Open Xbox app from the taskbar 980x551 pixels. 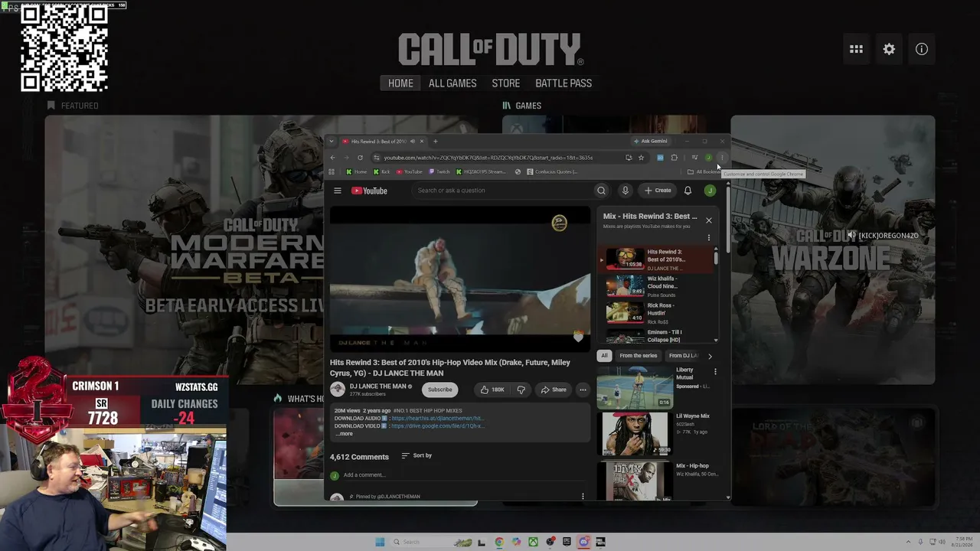point(534,542)
